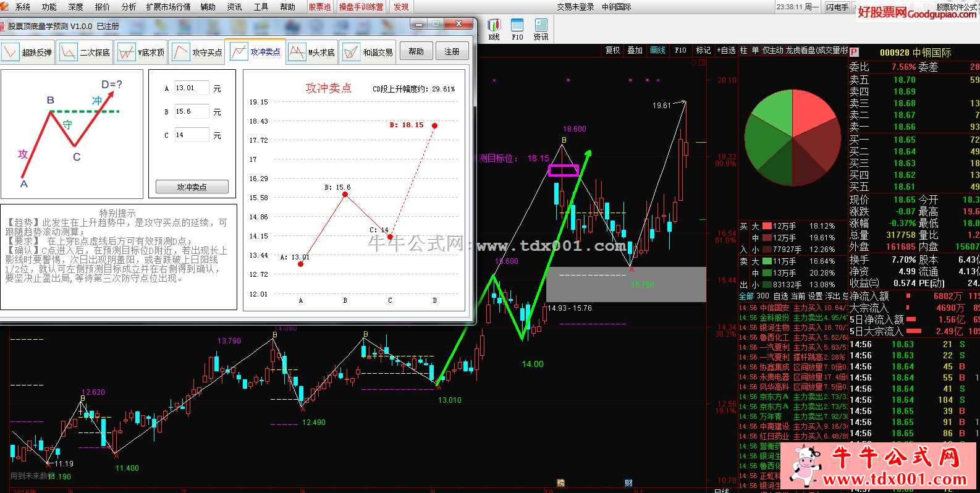Click the 攻冲卖点 calculate button
This screenshot has height=493, width=980.
(192, 187)
